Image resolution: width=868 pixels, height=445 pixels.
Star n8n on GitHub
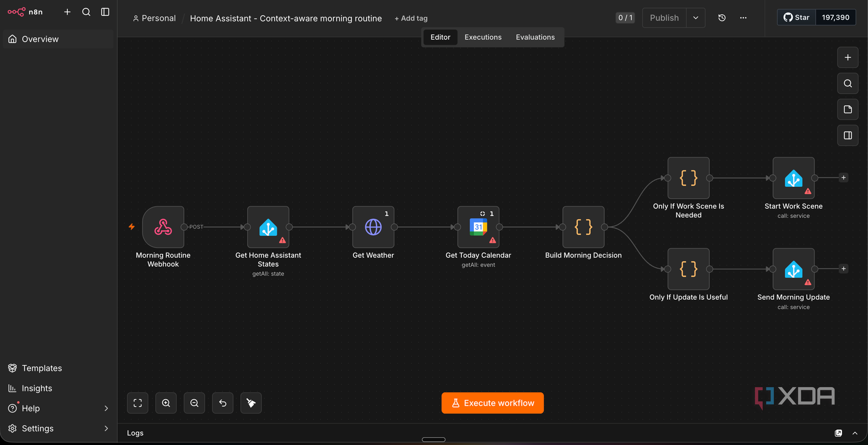796,17
